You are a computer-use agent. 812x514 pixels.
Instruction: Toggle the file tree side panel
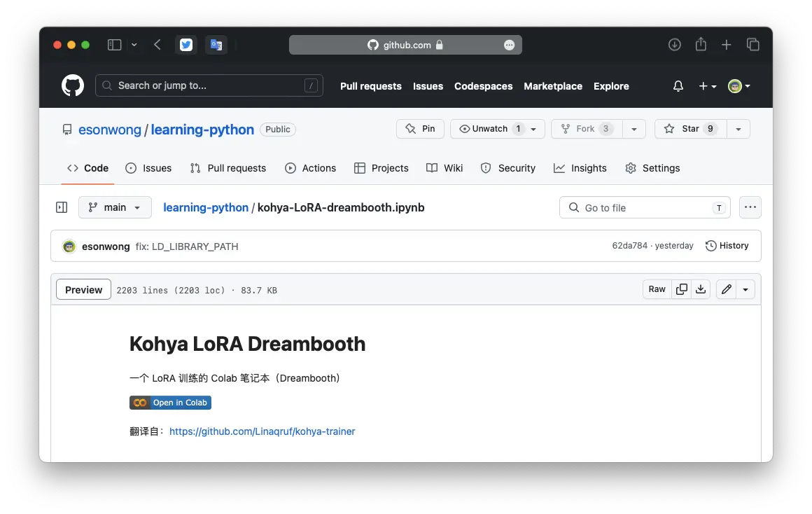[62, 207]
